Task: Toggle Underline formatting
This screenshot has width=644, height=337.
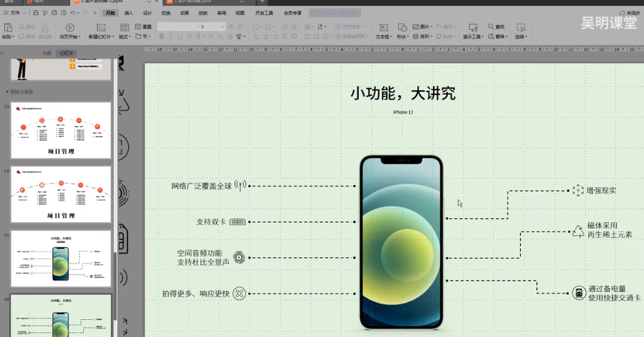Action: point(180,36)
